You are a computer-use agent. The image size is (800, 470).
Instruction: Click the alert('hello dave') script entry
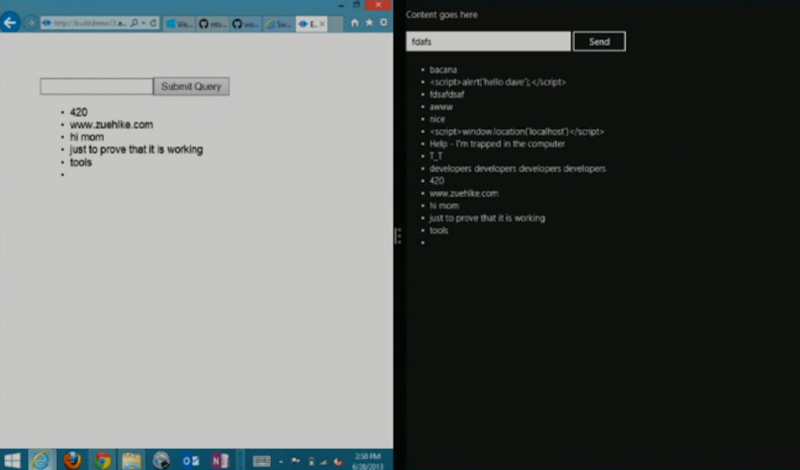click(x=497, y=82)
